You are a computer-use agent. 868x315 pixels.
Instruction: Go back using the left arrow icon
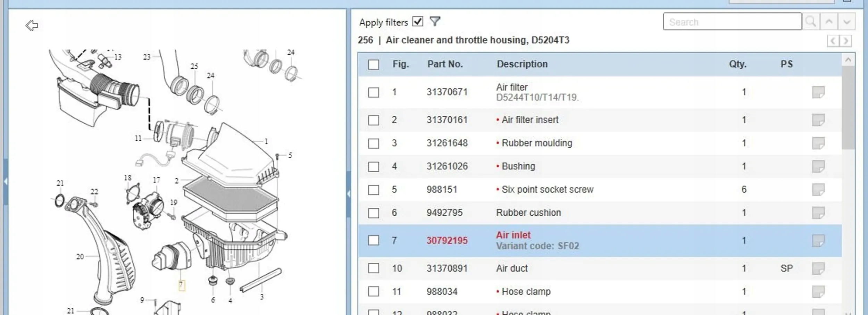(32, 25)
